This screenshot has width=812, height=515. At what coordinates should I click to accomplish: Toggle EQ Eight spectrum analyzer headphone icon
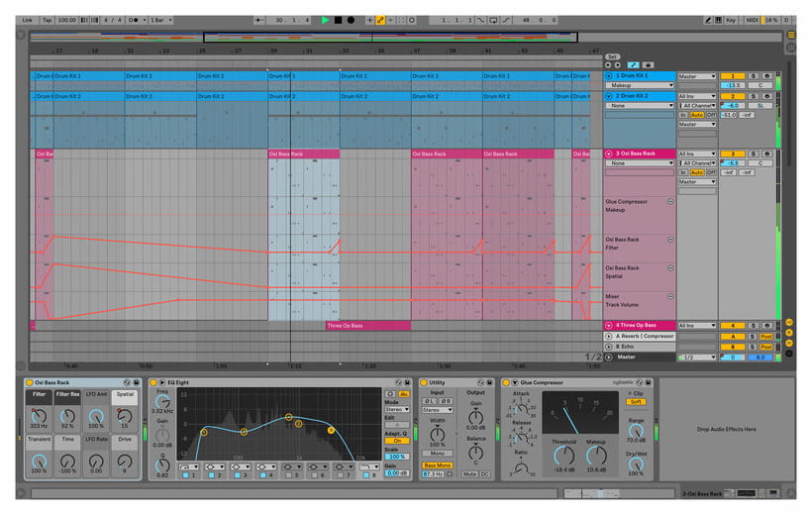coord(390,394)
